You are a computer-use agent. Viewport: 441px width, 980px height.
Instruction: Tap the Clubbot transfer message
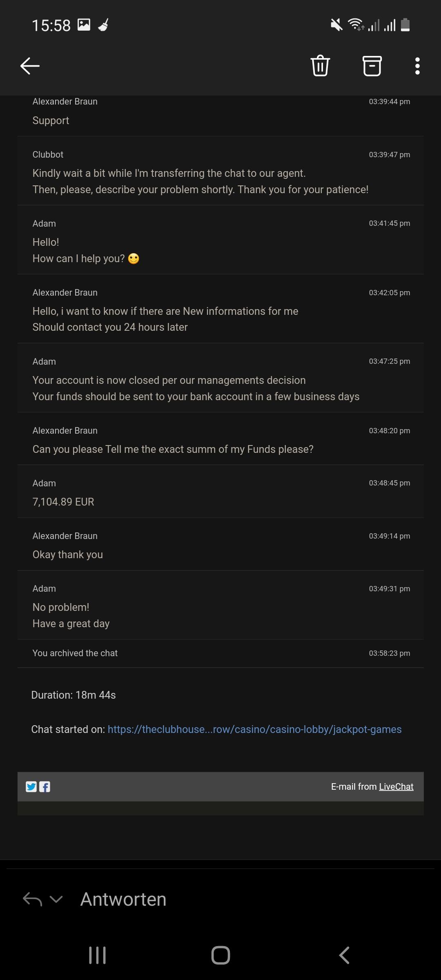[x=200, y=181]
